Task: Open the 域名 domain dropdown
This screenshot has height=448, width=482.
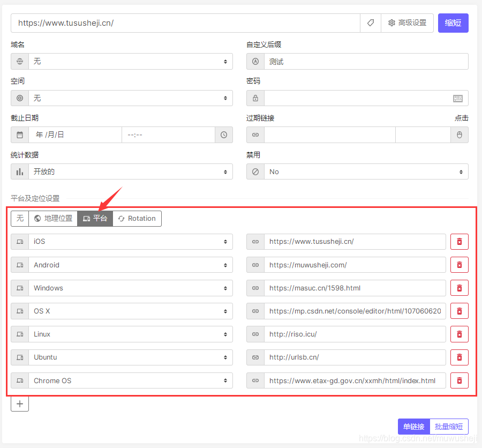Action: click(x=131, y=61)
